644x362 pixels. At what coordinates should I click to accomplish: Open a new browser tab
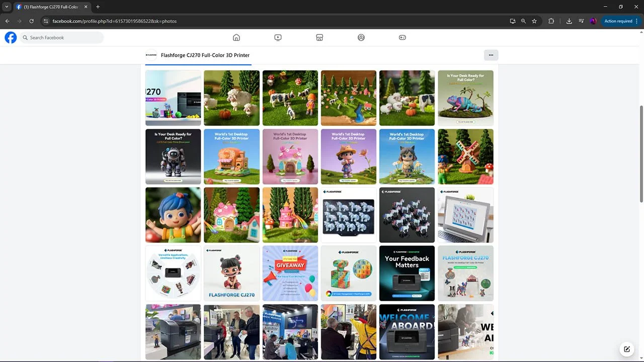[98, 7]
